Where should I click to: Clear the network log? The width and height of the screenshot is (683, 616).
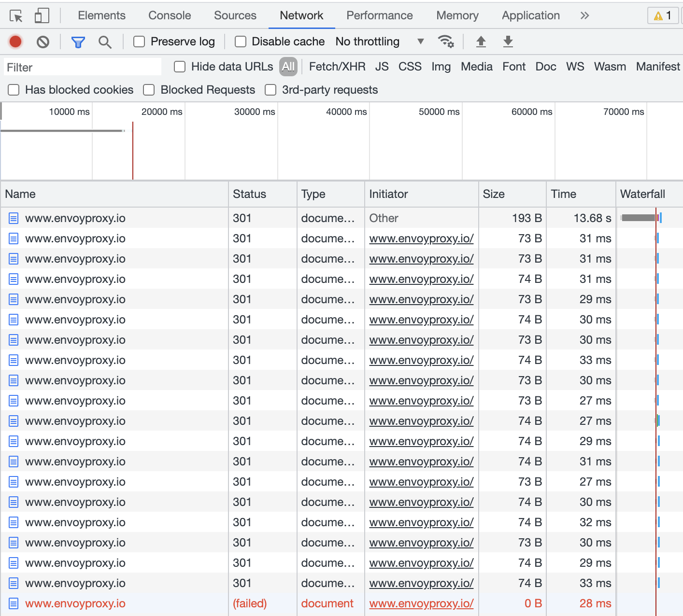point(43,42)
